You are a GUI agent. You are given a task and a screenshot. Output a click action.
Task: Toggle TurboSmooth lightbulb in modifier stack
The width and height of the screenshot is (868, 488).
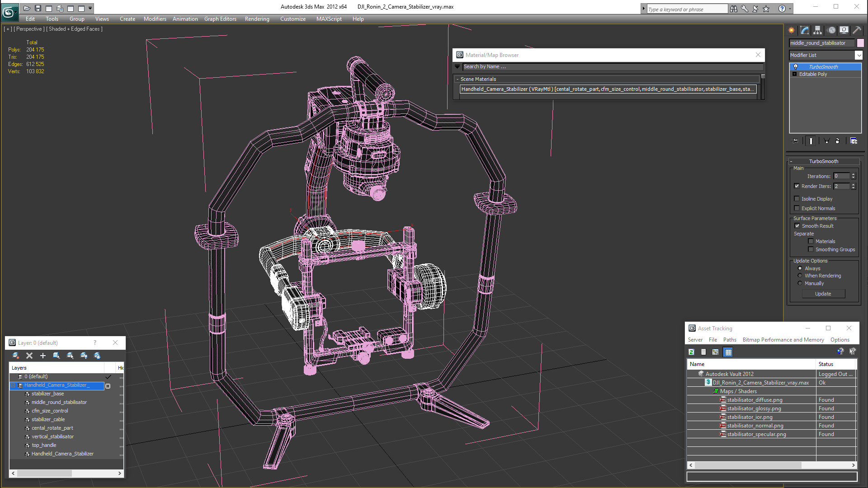pyautogui.click(x=796, y=67)
